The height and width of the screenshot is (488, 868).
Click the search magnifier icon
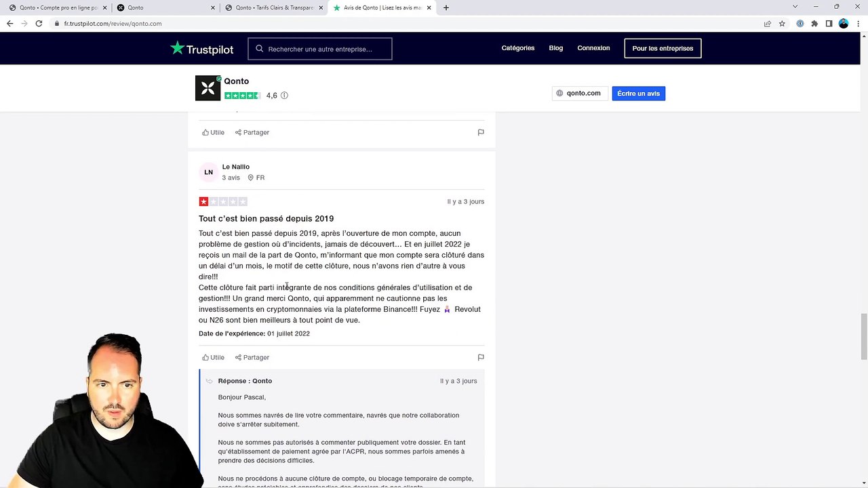pos(259,49)
